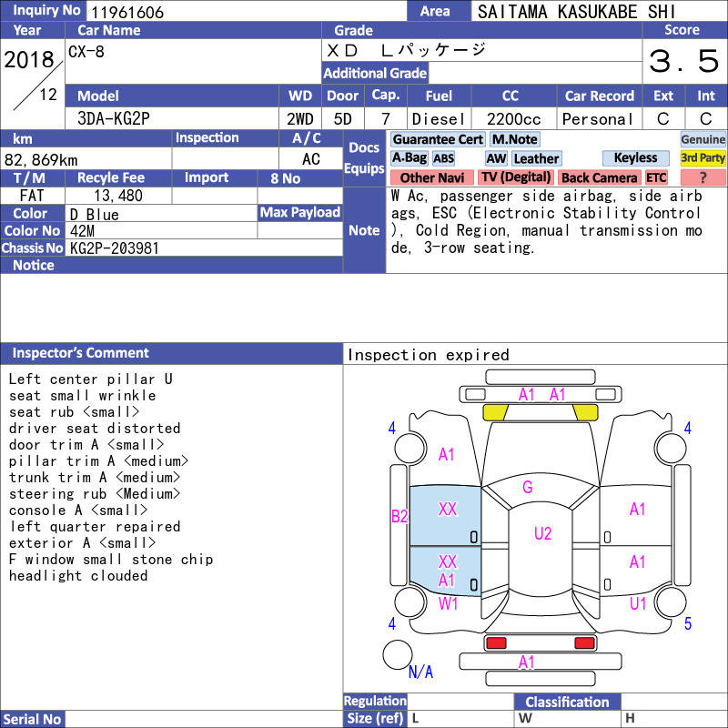Click the mileage 82,869km
Viewport: 728px width, 728px height.
click(x=41, y=160)
